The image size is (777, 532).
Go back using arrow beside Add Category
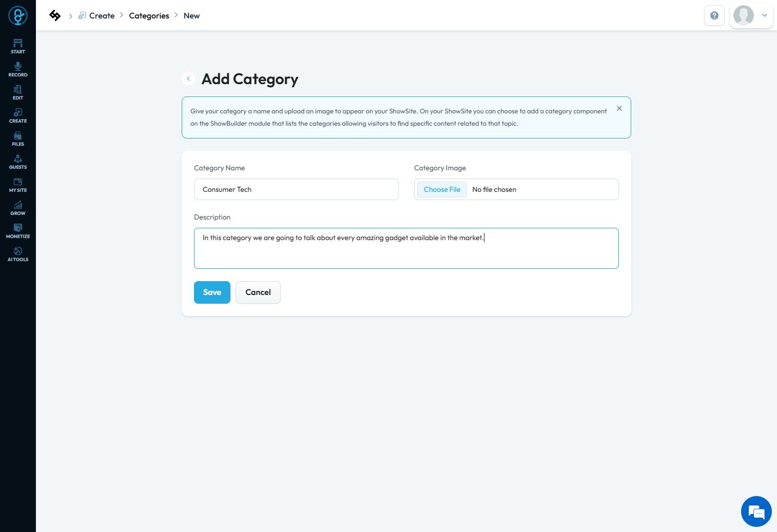click(188, 78)
